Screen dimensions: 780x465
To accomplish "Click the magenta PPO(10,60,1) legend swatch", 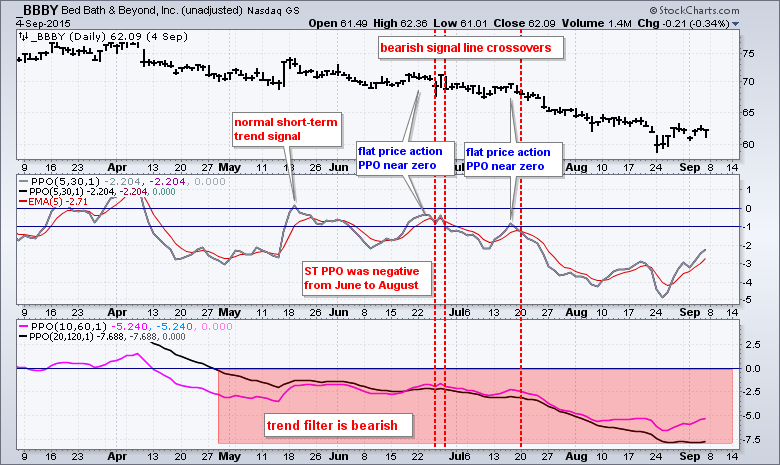I will [x=23, y=327].
